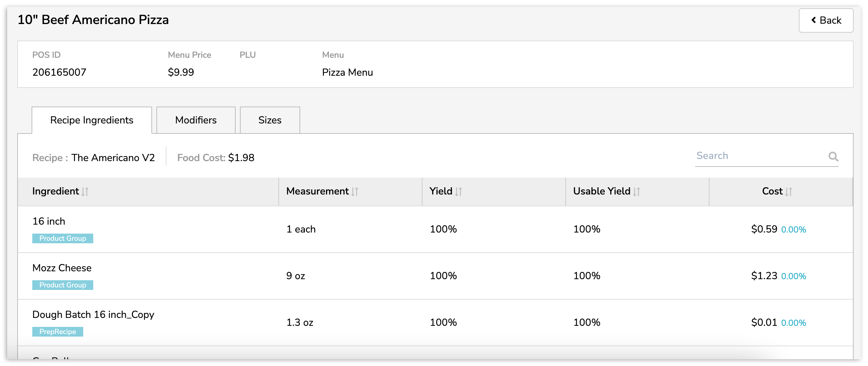This screenshot has height=366, width=868.
Task: Click the 0.00% link next to $0.59
Action: (x=794, y=229)
